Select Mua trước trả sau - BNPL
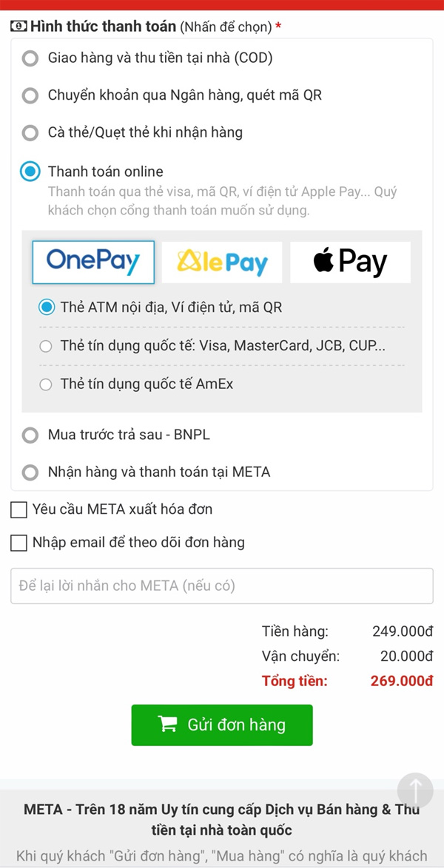 [30, 435]
